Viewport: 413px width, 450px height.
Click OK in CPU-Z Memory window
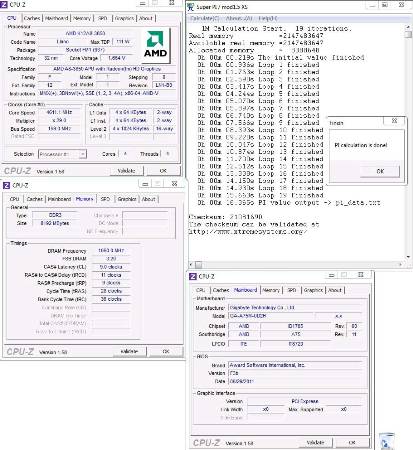pyautogui.click(x=166, y=351)
